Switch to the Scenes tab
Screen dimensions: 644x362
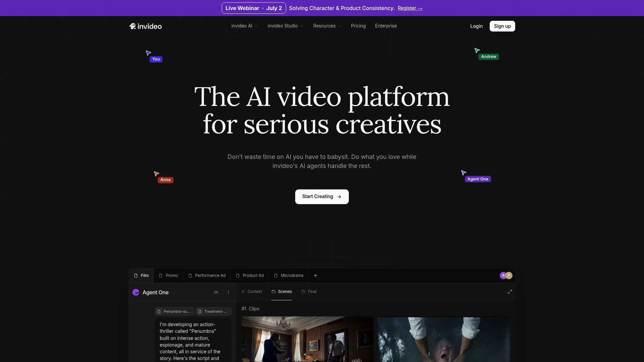point(281,292)
